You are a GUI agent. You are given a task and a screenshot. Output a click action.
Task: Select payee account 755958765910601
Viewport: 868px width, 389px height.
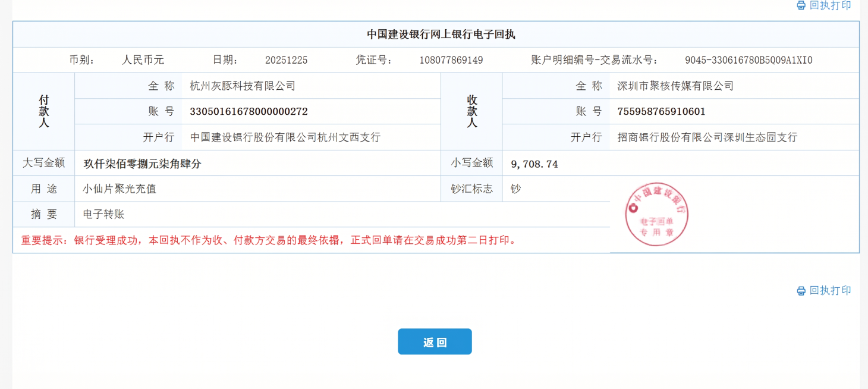coord(661,111)
